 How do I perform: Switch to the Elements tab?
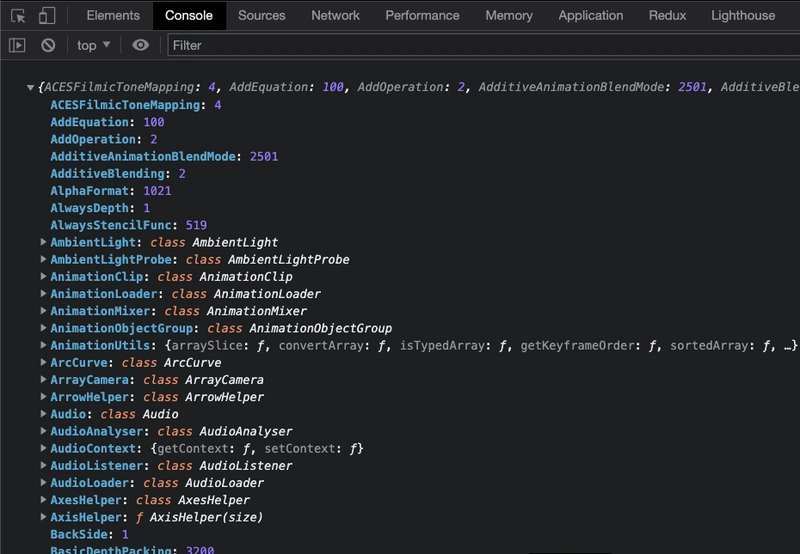[x=113, y=16]
